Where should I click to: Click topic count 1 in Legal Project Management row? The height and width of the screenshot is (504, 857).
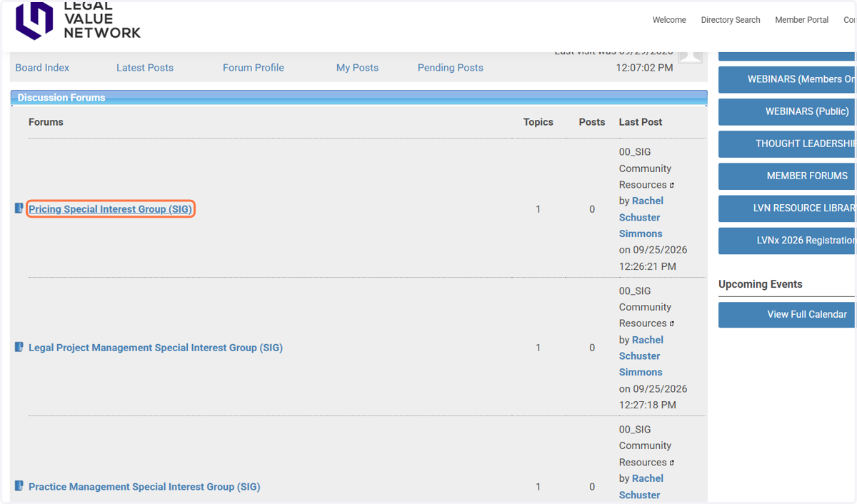click(x=538, y=348)
